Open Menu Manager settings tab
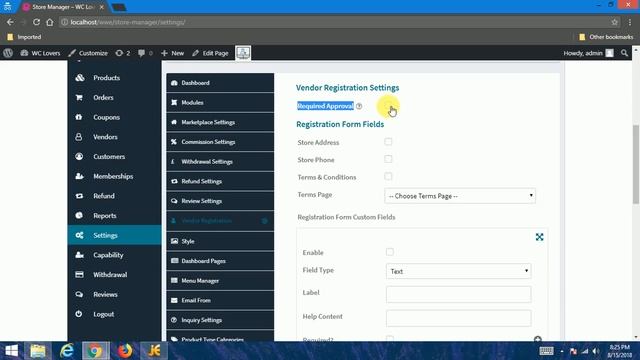The height and width of the screenshot is (360, 640). (220, 280)
